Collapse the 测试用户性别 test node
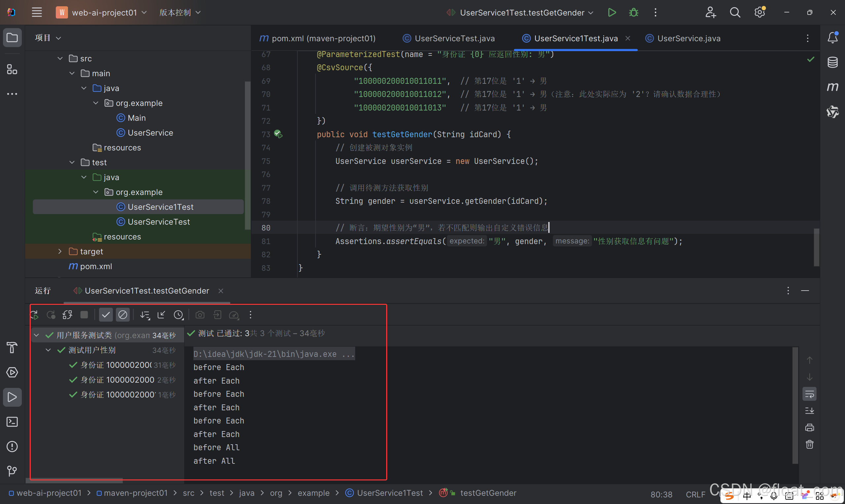This screenshot has width=845, height=504. 48,350
